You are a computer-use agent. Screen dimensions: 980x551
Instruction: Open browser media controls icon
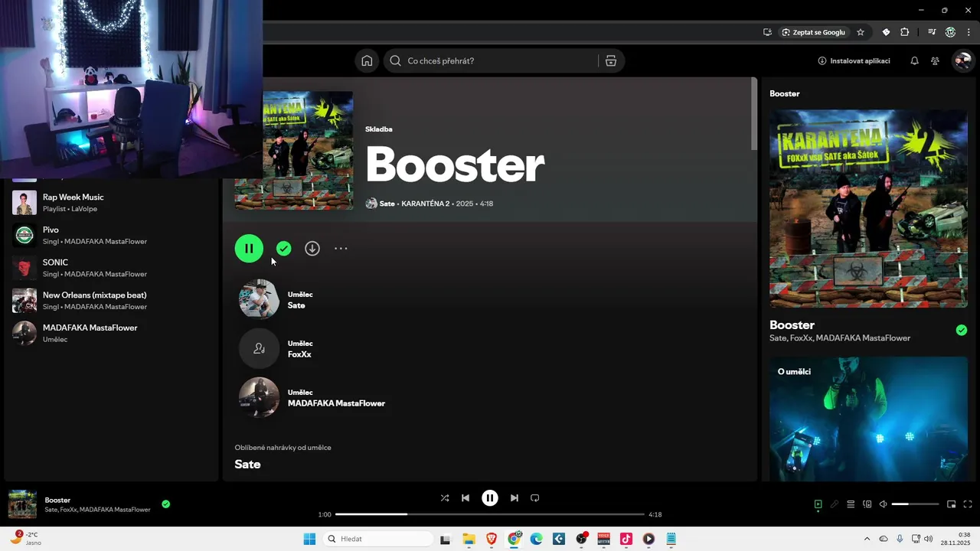(x=932, y=32)
